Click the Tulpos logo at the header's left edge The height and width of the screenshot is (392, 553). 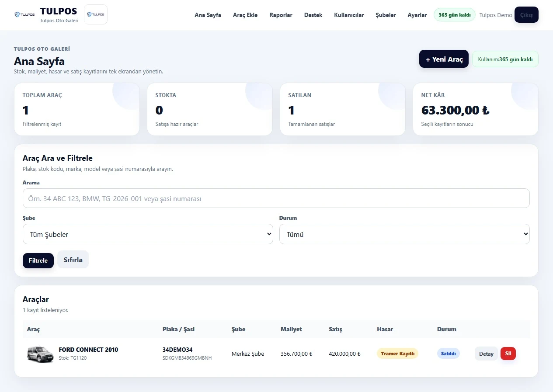[24, 14]
